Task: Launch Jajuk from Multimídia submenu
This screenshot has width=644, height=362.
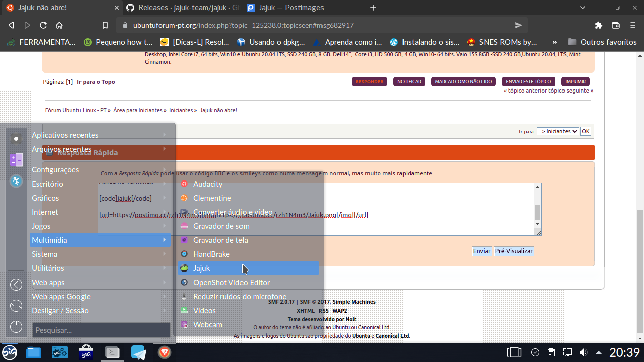Action: [x=249, y=268]
